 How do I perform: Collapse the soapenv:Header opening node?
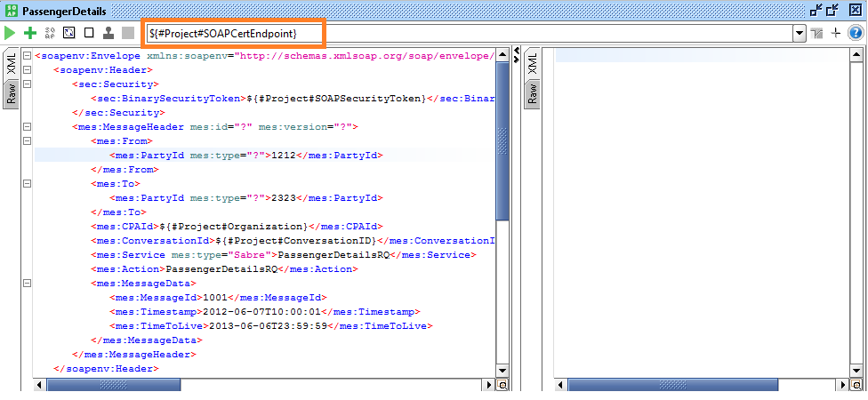pyautogui.click(x=27, y=69)
